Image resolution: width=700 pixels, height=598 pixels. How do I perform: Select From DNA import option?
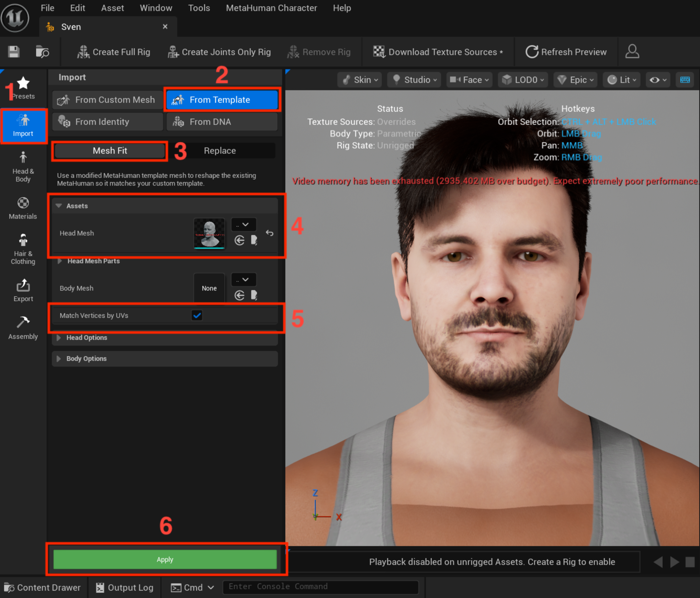222,122
